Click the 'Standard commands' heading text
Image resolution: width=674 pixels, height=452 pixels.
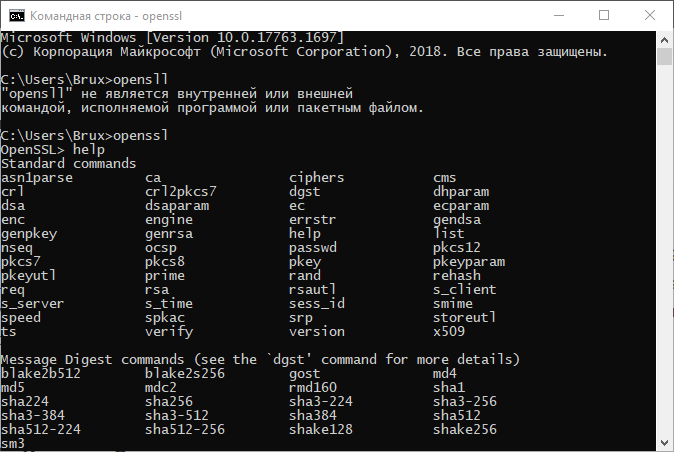(x=69, y=163)
